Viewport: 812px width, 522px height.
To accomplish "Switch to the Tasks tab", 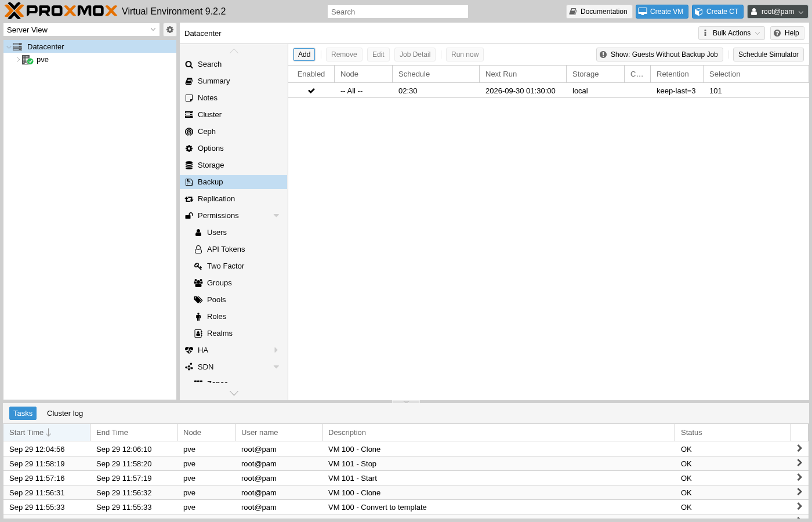I will [23, 414].
